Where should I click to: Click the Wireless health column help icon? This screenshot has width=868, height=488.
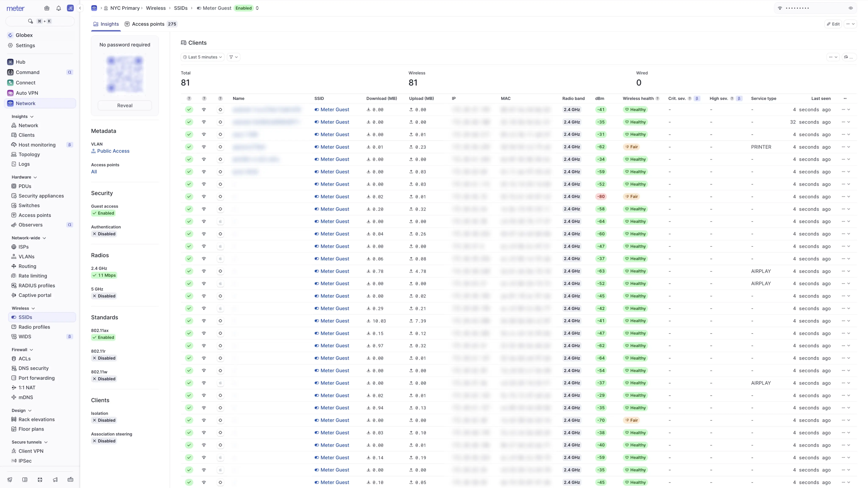(x=657, y=98)
